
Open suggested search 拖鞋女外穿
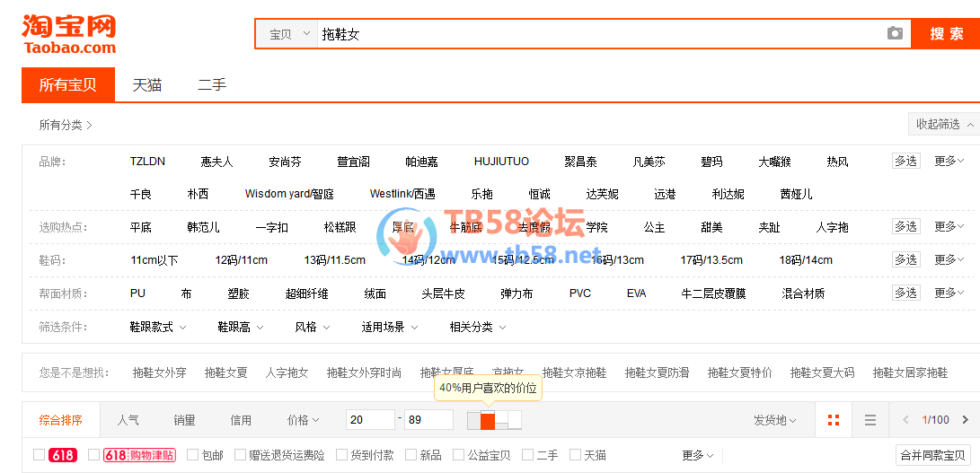coord(159,373)
